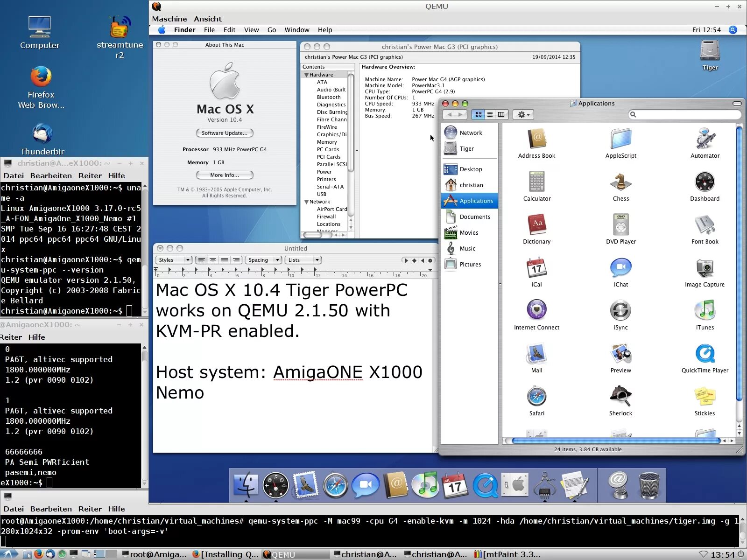
Task: Launch the Sherlock application icon
Action: tap(621, 396)
